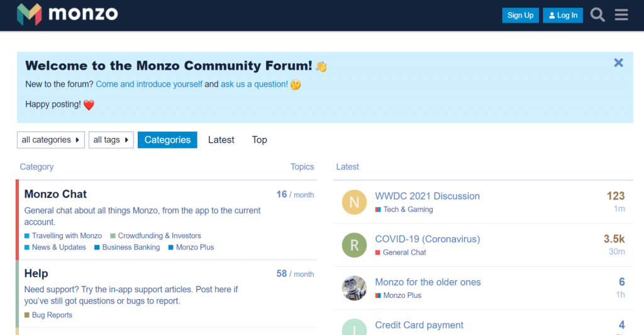Viewport: 644px width, 335px height.
Task: Open News & Updates subcategory
Action: click(55, 247)
